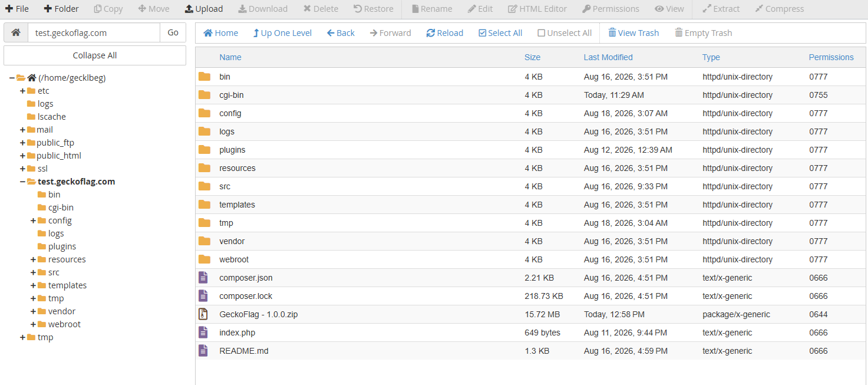Click the Permissions toolbar button

[610, 9]
